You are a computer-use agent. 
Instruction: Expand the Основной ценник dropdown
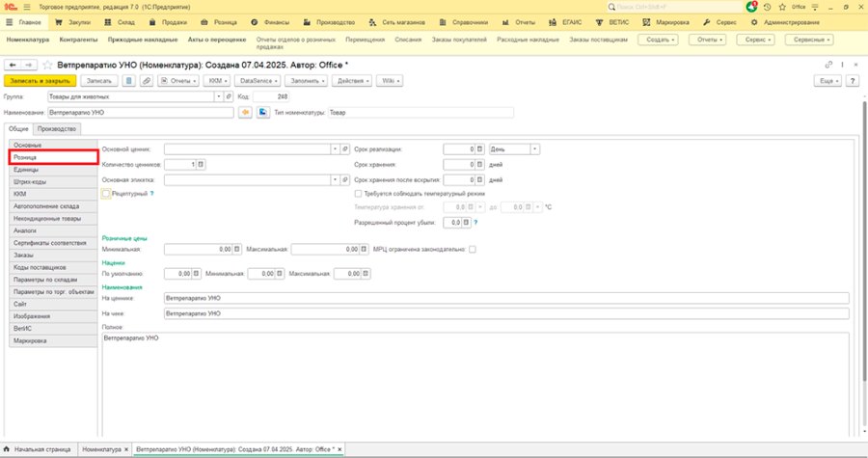tap(335, 149)
